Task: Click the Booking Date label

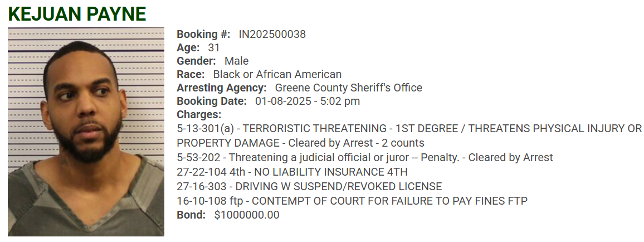Action: 212,101
